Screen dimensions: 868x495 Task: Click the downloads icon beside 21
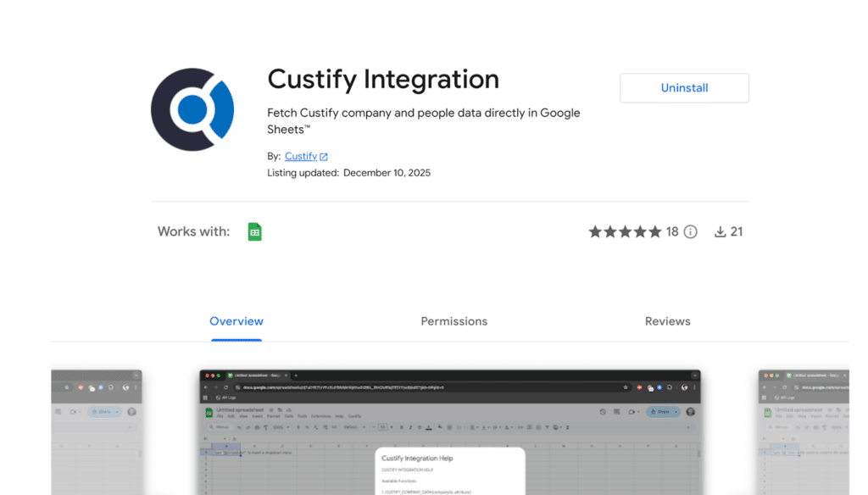point(720,231)
